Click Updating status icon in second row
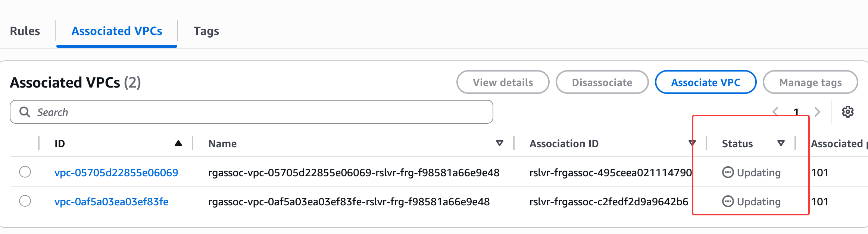 [x=728, y=202]
